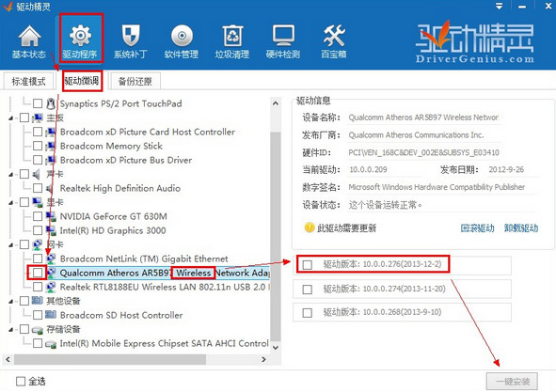Click the 回滚驱动 rollback link

(x=477, y=227)
